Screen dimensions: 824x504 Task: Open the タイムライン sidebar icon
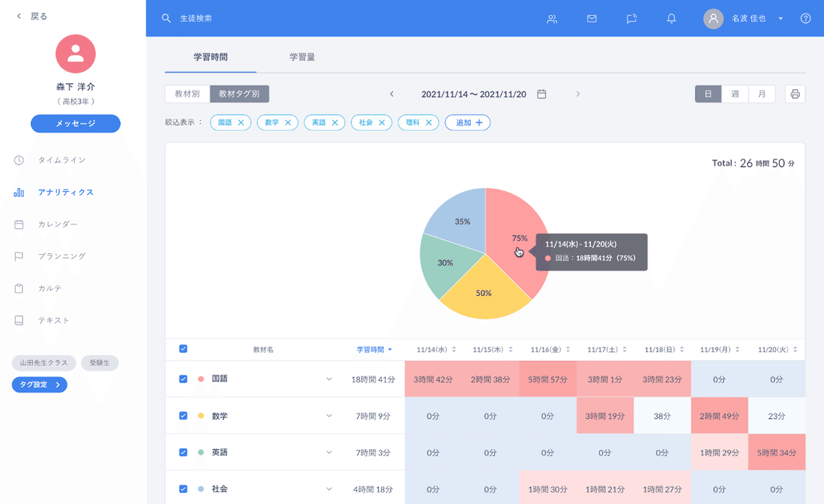[x=18, y=160]
